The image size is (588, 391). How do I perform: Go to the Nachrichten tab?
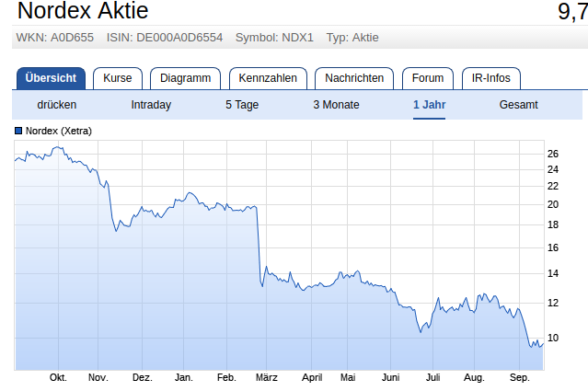click(x=354, y=78)
